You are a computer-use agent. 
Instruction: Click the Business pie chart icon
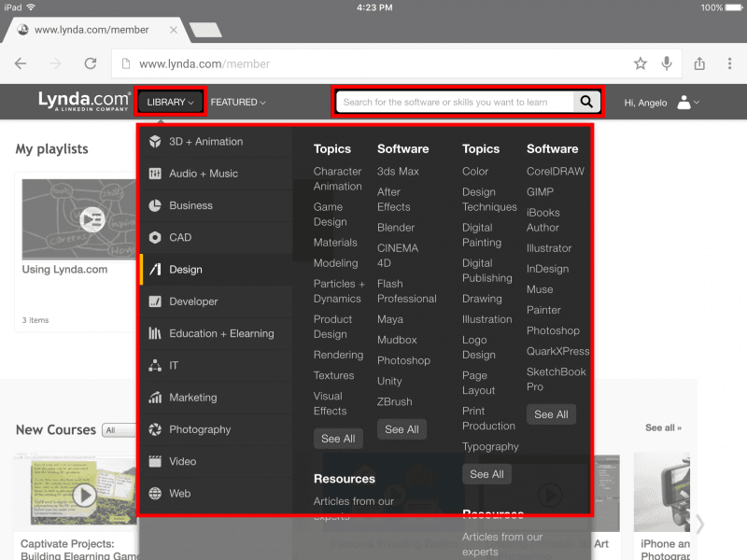tap(155, 205)
